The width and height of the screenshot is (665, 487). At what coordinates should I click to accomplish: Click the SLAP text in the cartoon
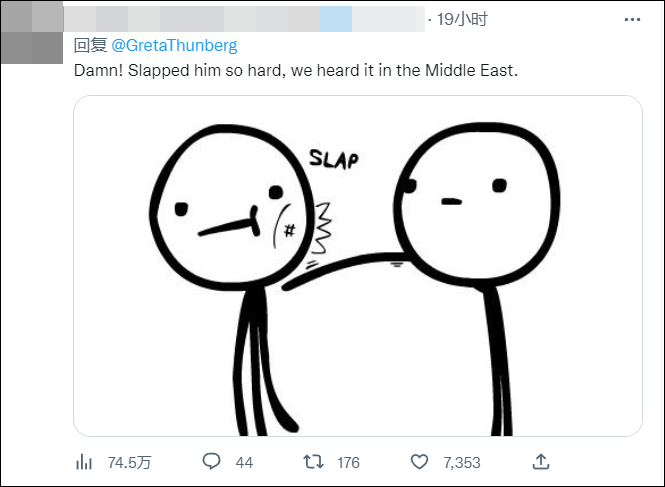coord(333,159)
